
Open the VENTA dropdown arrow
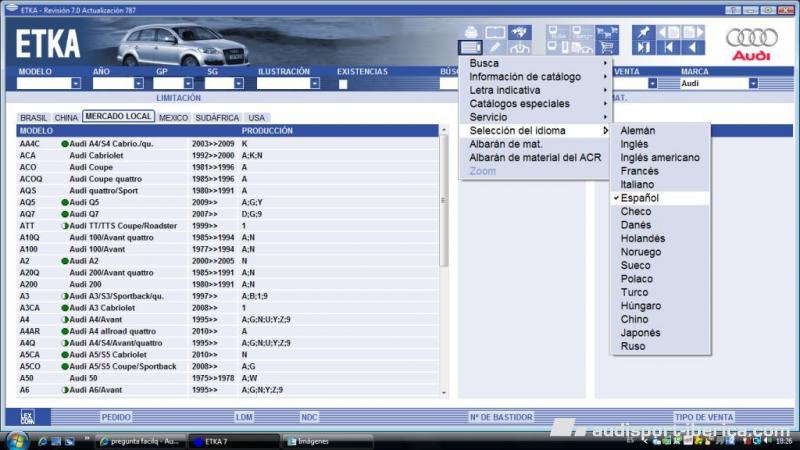[x=653, y=83]
